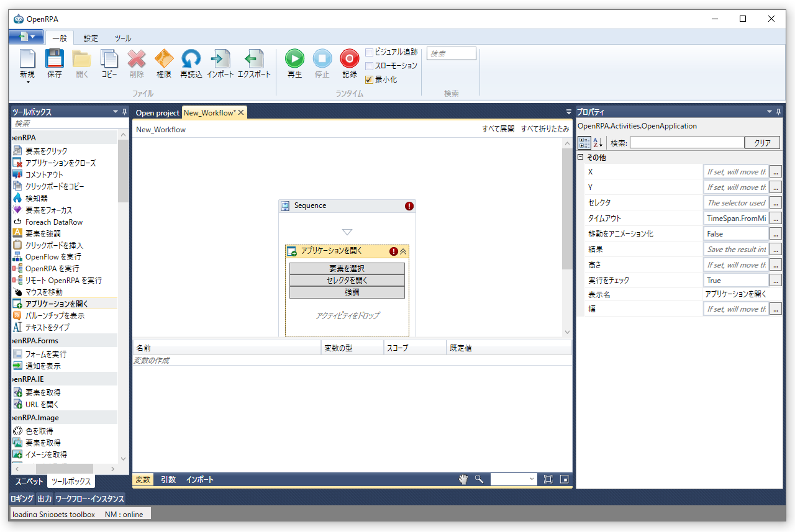Click the エクスポート (Export) icon
Screen dimensions: 795x532
255,64
